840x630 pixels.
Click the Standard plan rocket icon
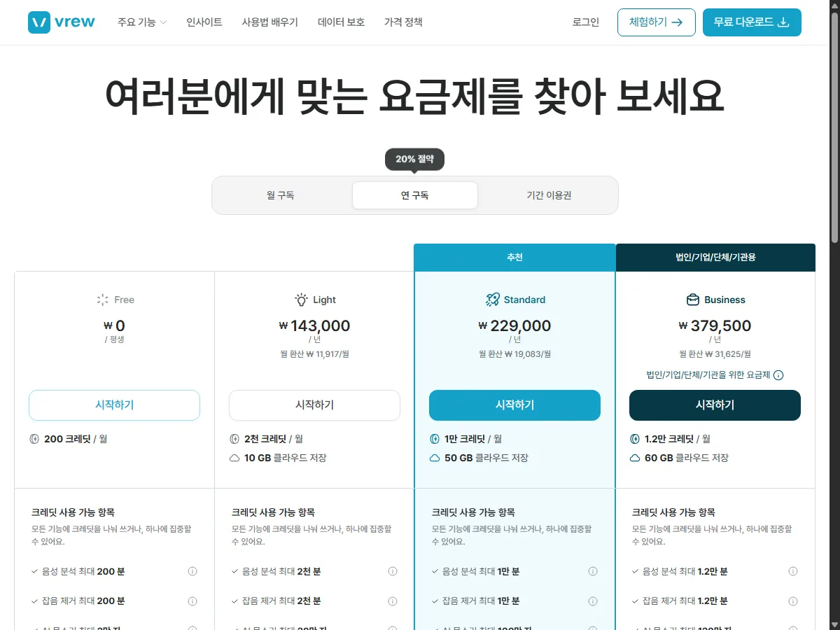(492, 300)
